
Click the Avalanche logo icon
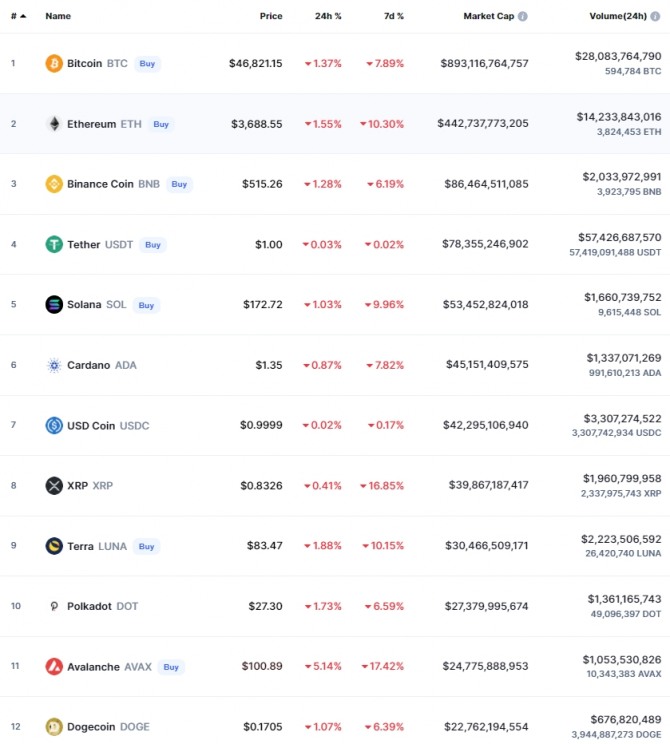[54, 666]
